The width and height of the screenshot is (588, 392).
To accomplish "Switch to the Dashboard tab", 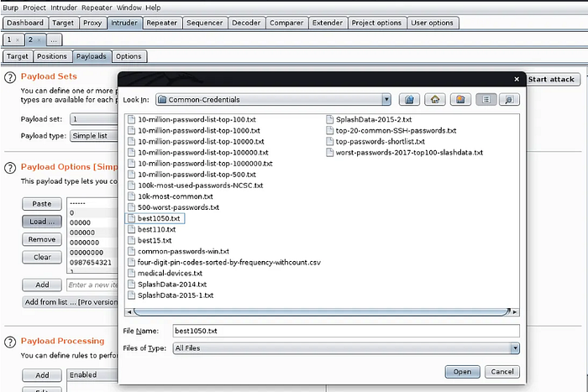I will tap(25, 23).
